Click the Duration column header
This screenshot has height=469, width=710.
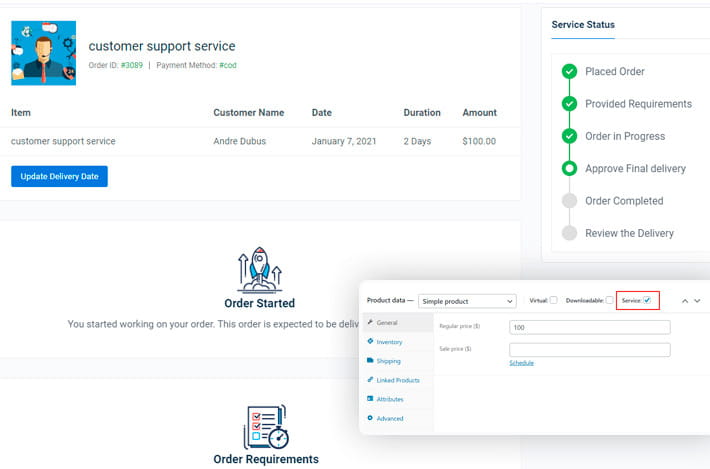point(422,113)
